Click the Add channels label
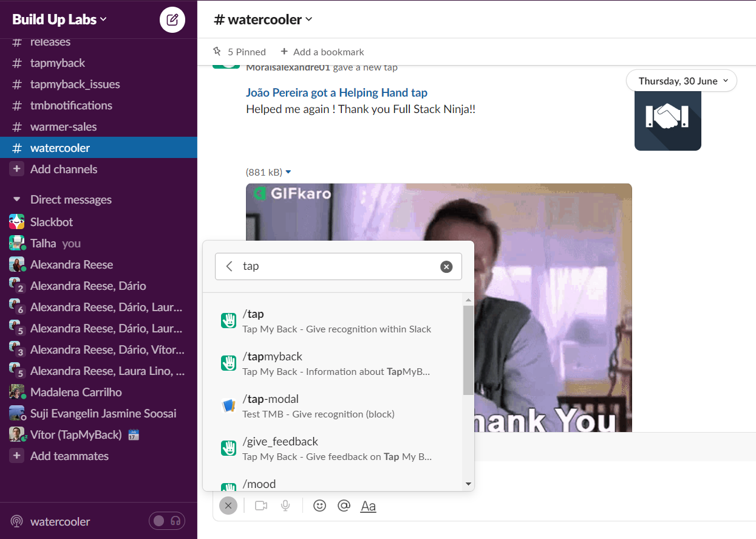Viewport: 756px width, 539px height. coord(64,169)
